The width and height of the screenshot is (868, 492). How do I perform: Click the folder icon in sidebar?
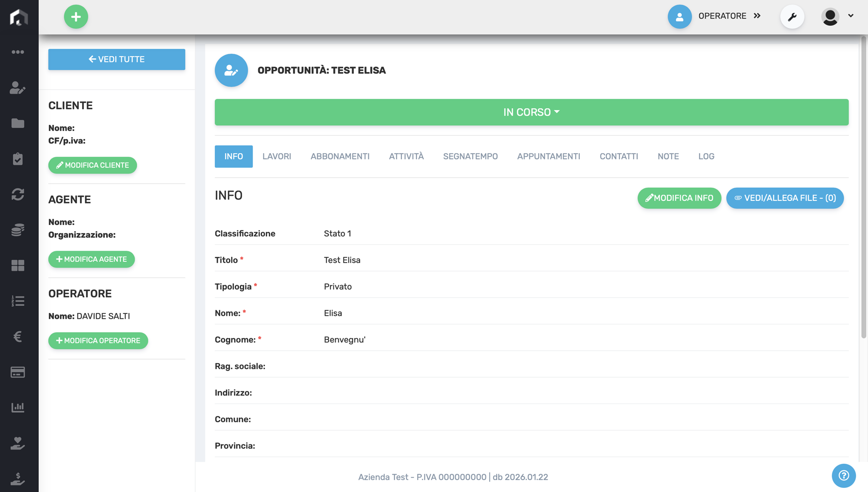point(18,123)
